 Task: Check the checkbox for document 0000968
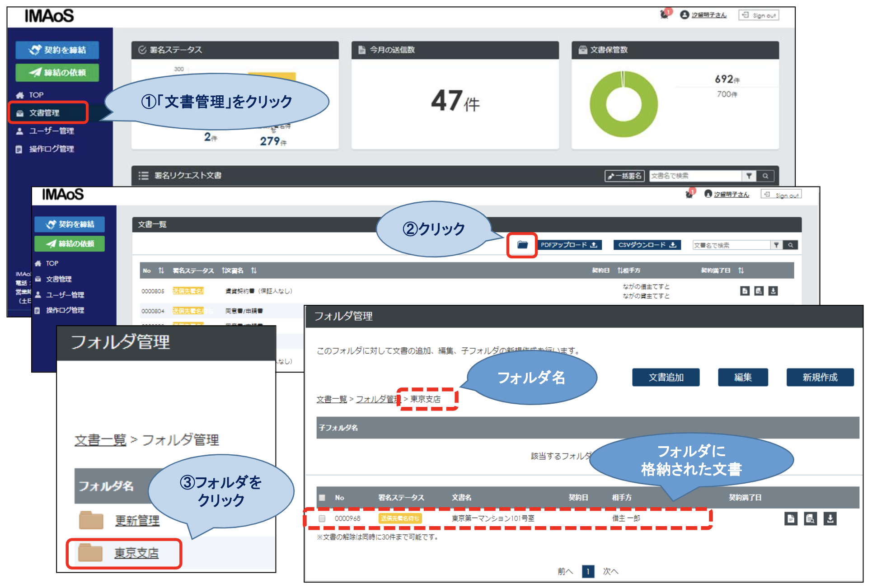[x=322, y=518]
